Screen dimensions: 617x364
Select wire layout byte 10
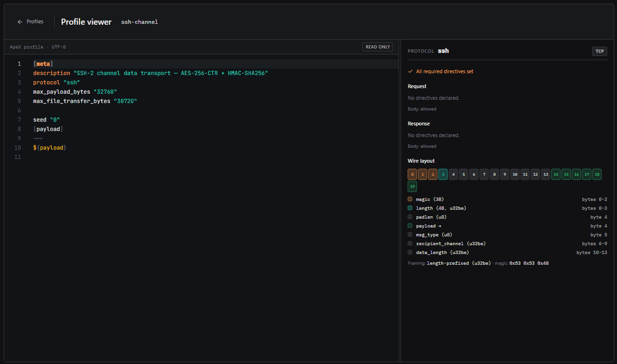[515, 174]
